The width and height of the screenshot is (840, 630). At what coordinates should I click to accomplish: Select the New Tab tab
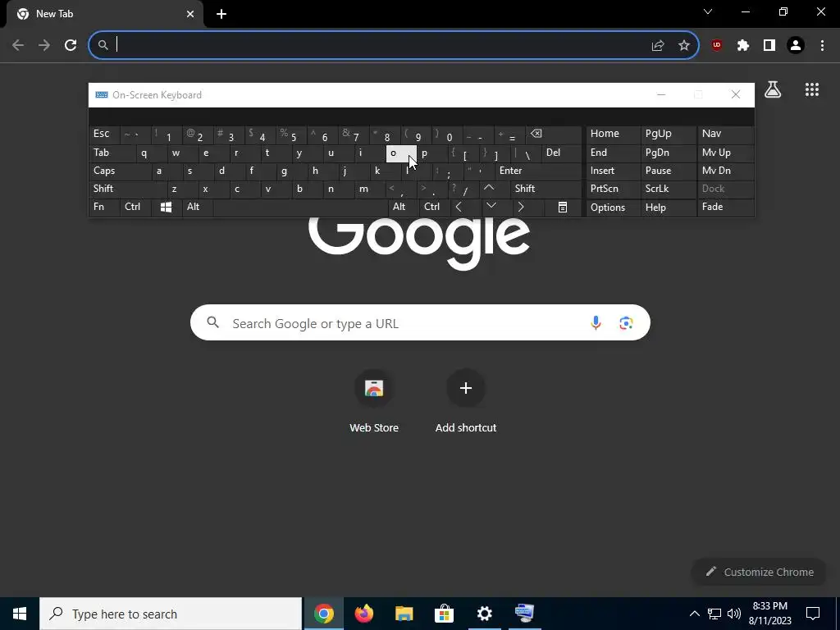pos(106,14)
